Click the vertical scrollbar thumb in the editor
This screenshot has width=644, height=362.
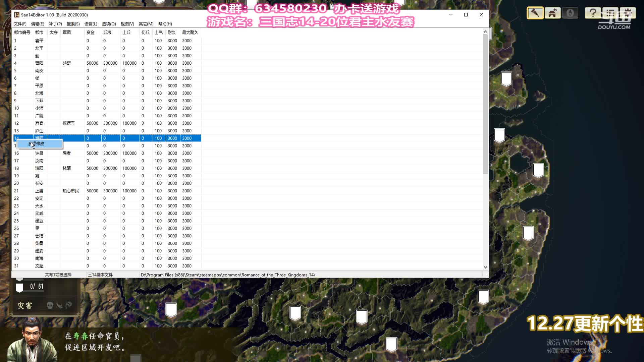pyautogui.click(x=485, y=104)
